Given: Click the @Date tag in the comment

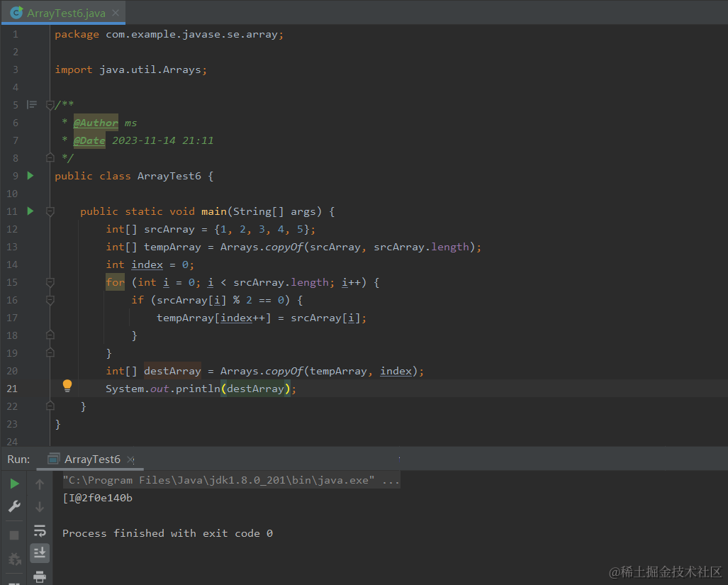Looking at the screenshot, I should [89, 140].
